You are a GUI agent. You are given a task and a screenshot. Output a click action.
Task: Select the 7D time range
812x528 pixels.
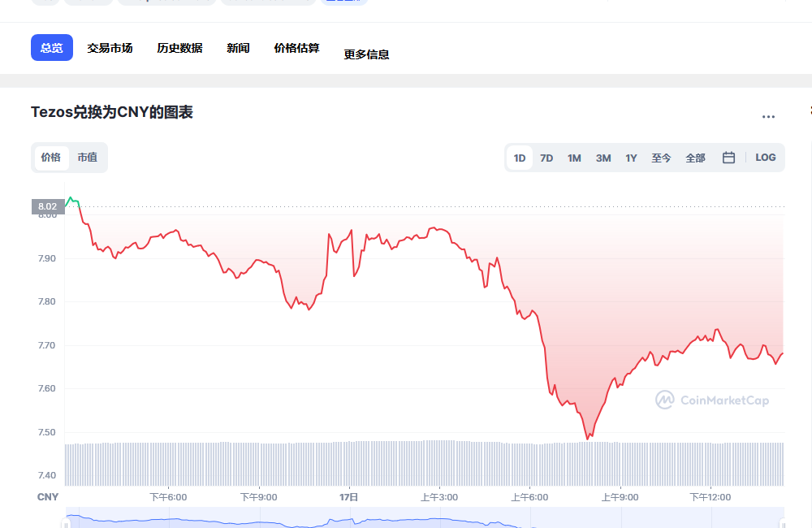(x=546, y=158)
